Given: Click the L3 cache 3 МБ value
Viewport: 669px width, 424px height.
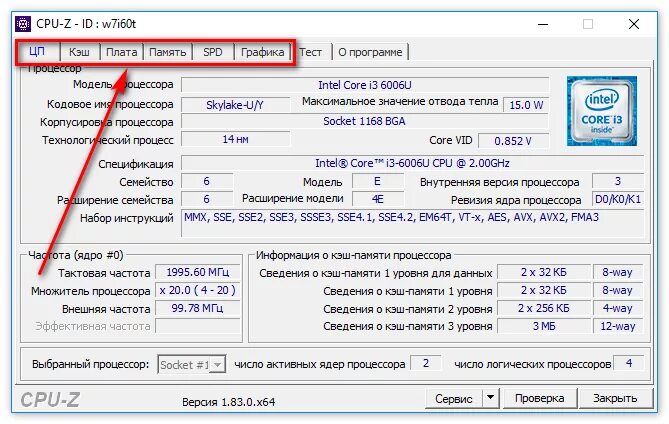Looking at the screenshot, I should click(x=544, y=326).
